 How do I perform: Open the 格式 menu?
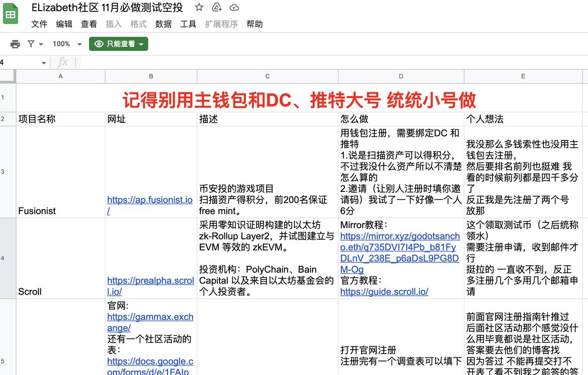coord(139,24)
